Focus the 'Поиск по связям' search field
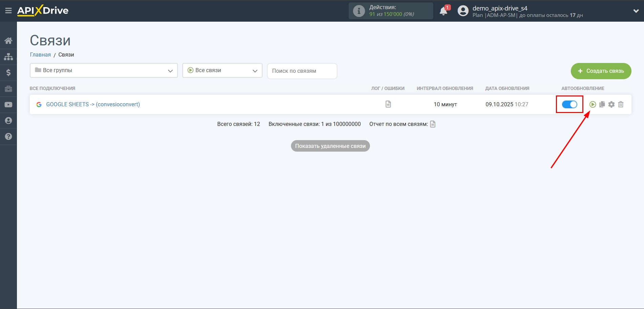The width and height of the screenshot is (644, 309). [x=302, y=71]
